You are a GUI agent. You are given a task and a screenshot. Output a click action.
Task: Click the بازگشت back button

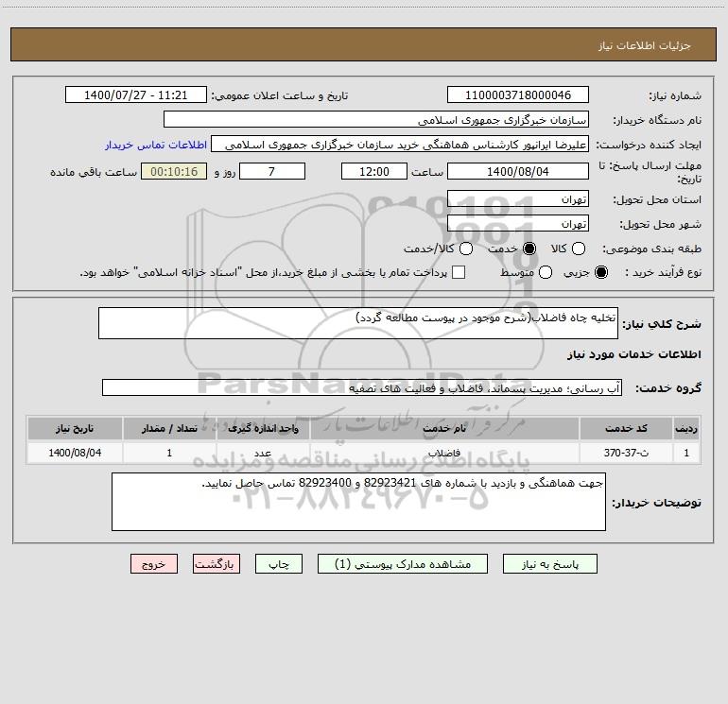click(x=217, y=564)
